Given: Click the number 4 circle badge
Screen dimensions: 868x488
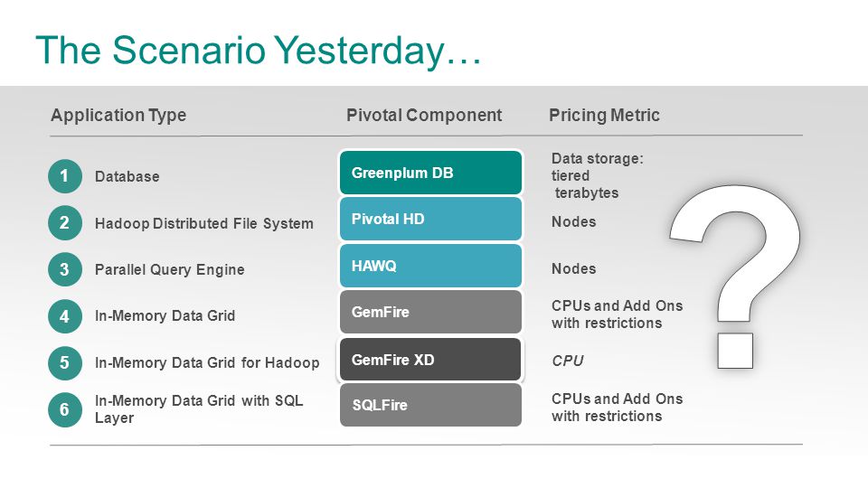Looking at the screenshot, I should [65, 316].
